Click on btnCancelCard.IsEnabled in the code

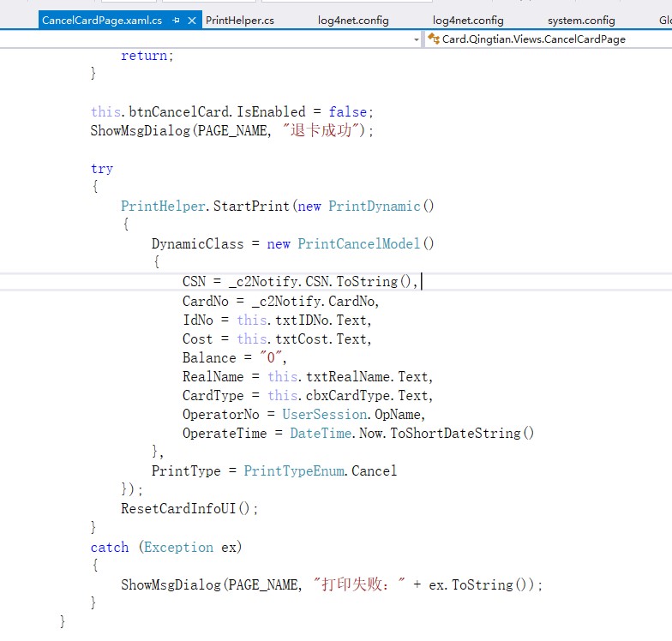point(218,111)
